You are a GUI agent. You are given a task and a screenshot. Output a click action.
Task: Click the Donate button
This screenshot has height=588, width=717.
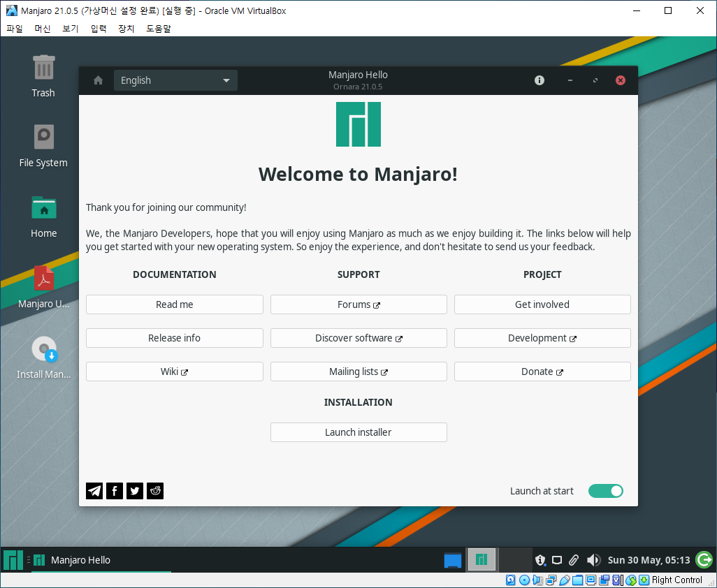click(x=542, y=372)
